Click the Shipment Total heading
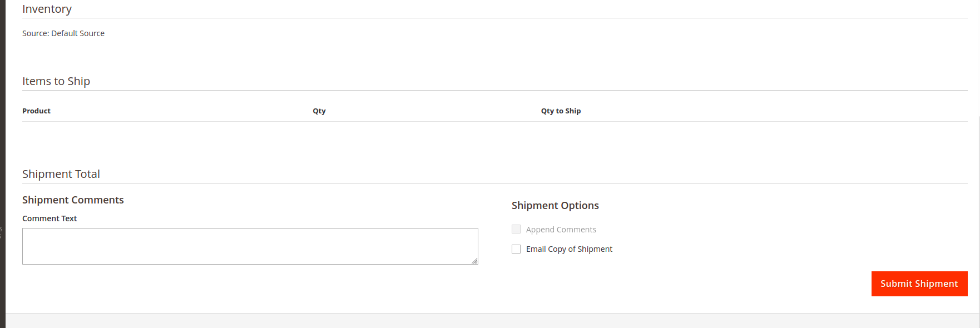The image size is (980, 328). 61,174
